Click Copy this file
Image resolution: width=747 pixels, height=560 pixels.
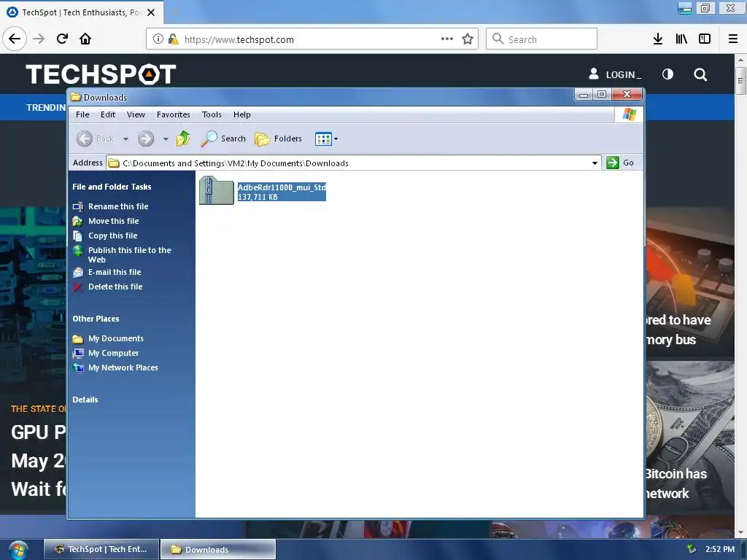(x=113, y=236)
